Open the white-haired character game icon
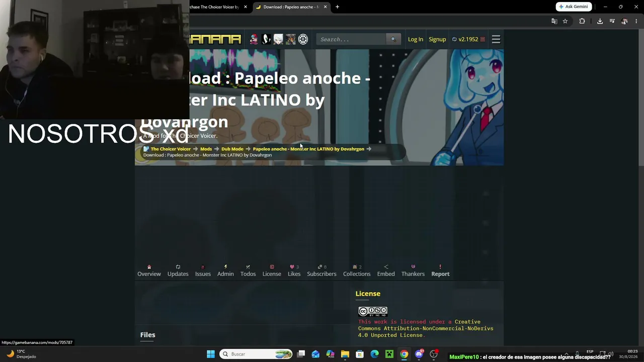This screenshot has width=644, height=362. (278, 39)
